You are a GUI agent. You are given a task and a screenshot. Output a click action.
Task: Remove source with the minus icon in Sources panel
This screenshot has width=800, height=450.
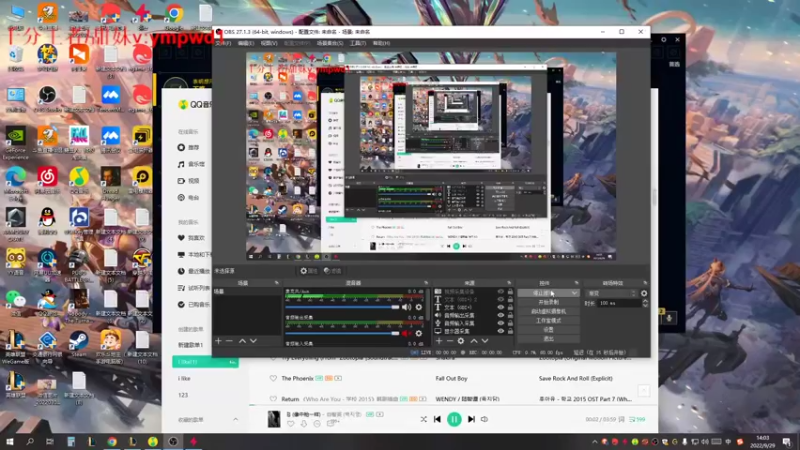click(449, 341)
